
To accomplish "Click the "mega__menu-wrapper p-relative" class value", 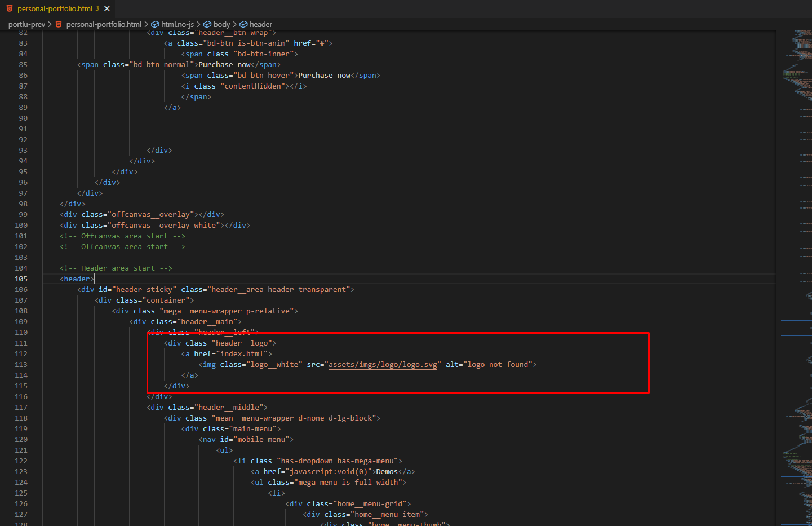I will (227, 311).
